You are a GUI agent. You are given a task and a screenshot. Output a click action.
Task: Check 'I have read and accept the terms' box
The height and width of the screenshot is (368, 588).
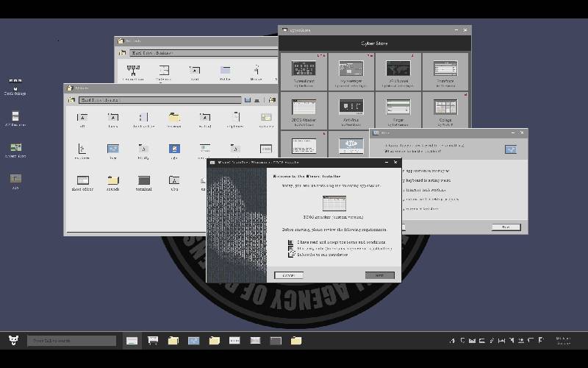291,241
